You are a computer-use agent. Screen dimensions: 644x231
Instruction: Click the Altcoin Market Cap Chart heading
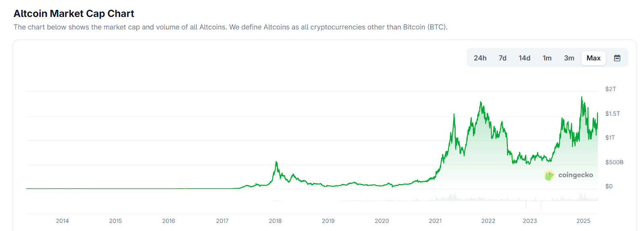coord(74,14)
